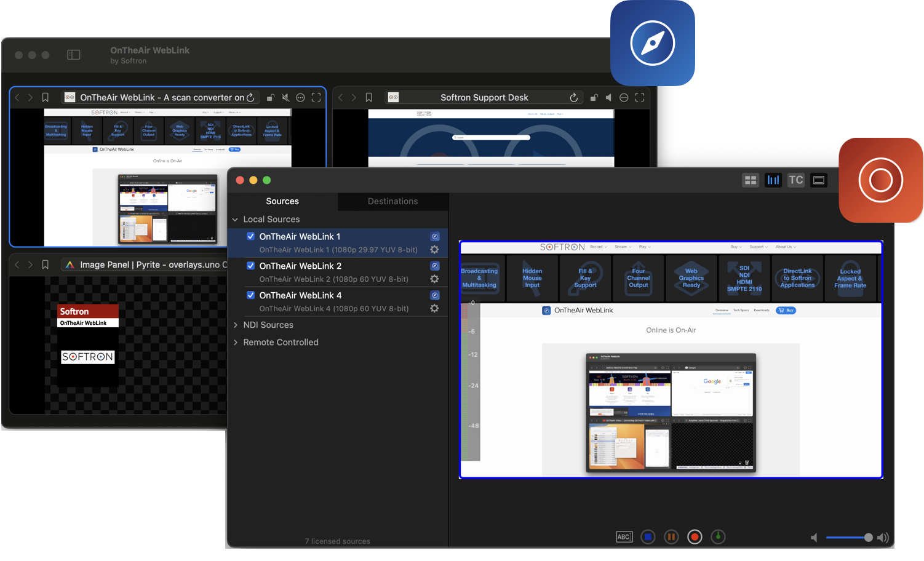Viewport: 924px width, 561px height.
Task: Expand the scan converter panel to fullscreen
Action: (x=316, y=97)
